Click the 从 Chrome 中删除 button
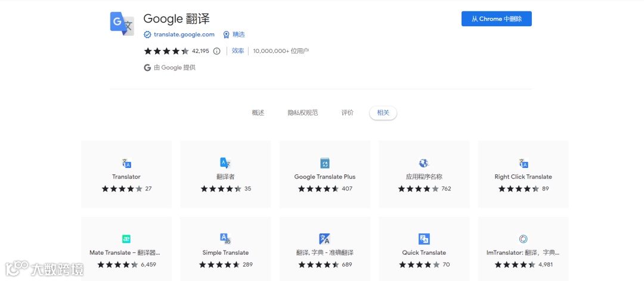Image resolution: width=644 pixels, height=281 pixels. coord(497,19)
